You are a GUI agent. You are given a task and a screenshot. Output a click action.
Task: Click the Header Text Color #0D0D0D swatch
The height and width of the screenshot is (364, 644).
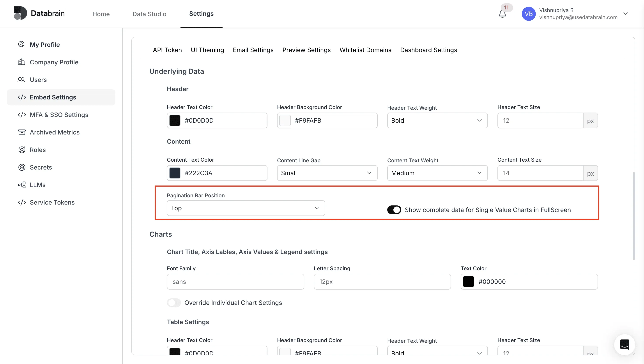click(175, 120)
